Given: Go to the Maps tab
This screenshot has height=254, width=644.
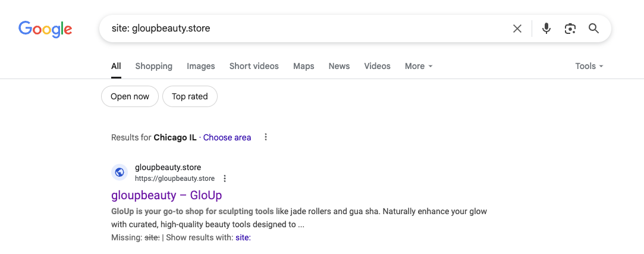Looking at the screenshot, I should [x=303, y=66].
